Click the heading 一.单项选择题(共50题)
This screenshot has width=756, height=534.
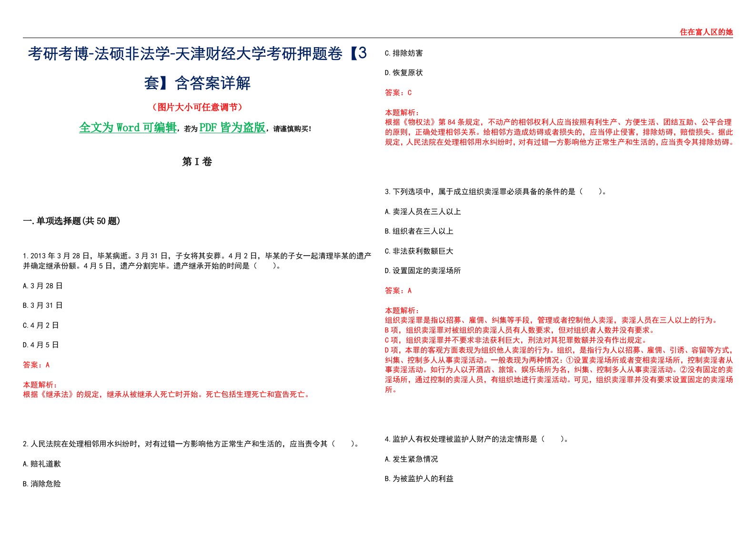point(71,221)
